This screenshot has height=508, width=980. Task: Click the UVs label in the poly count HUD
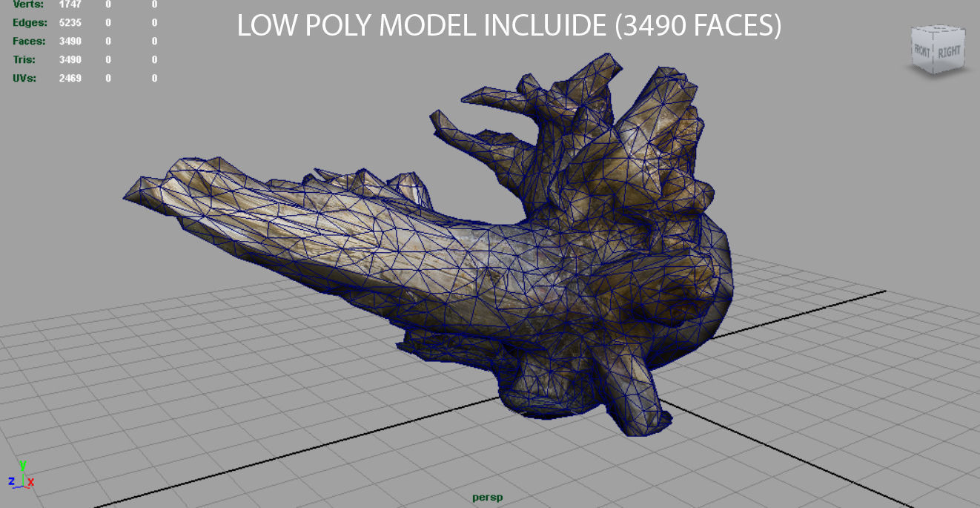[x=26, y=79]
